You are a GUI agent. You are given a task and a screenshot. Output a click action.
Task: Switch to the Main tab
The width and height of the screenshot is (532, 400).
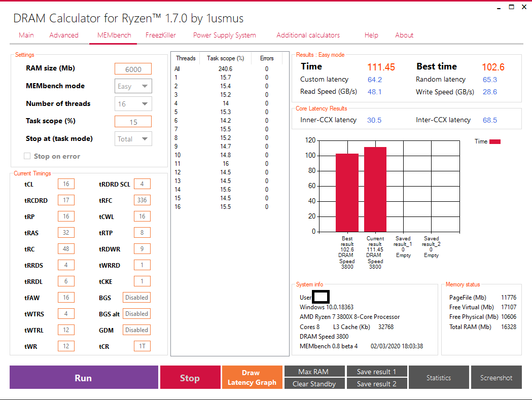tap(26, 35)
